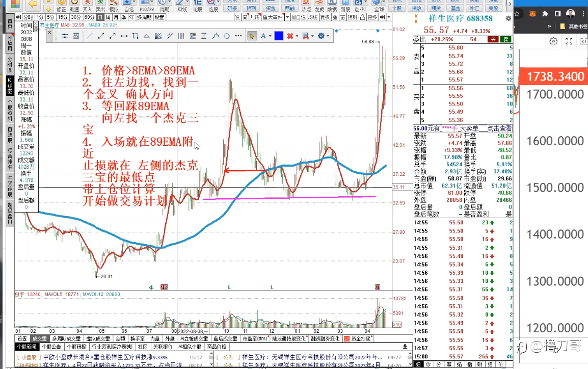Select the rectangle drawing tool

click(136, 36)
